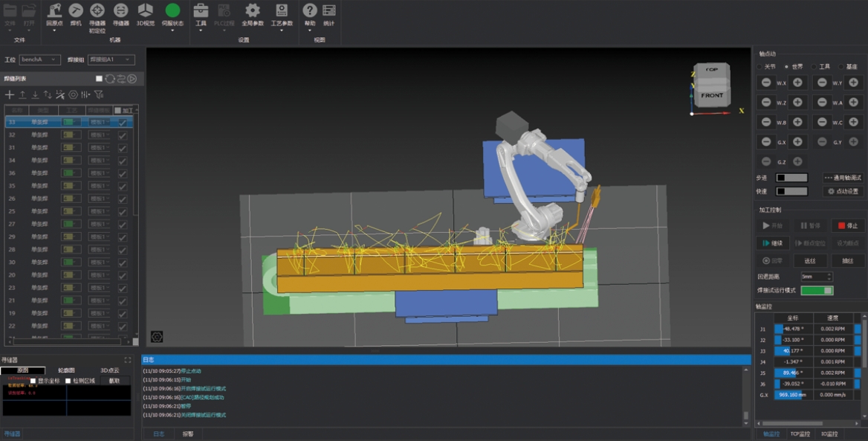Toggle the 焊接试运行模式 green switch
Image resolution: width=868 pixels, height=441 pixels.
click(x=817, y=290)
